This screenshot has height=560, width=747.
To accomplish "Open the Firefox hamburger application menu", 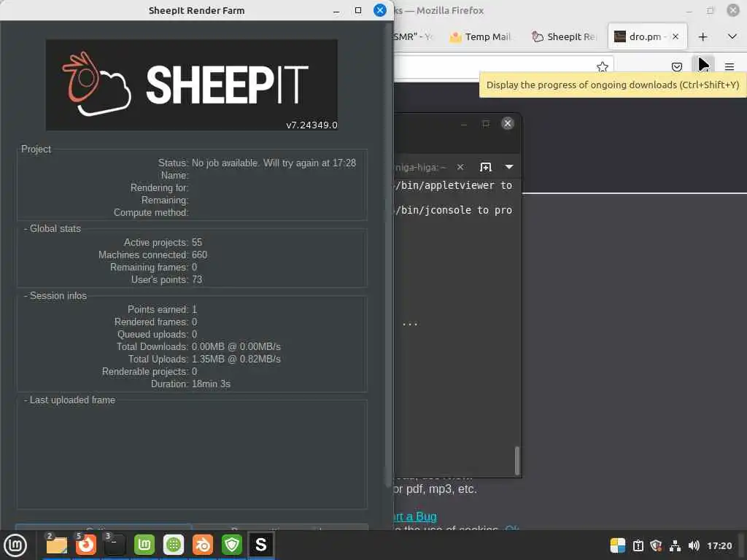I will [729, 66].
